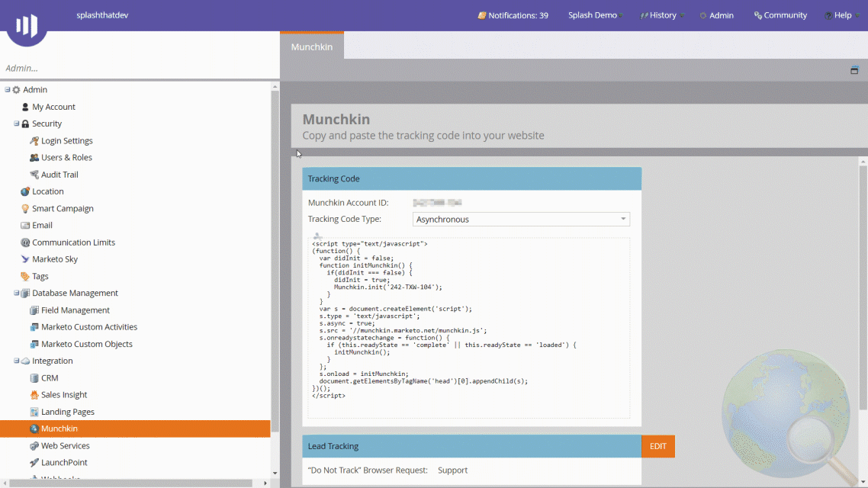This screenshot has width=868, height=488.
Task: Click the collapse panel icon at top right
Action: 854,70
